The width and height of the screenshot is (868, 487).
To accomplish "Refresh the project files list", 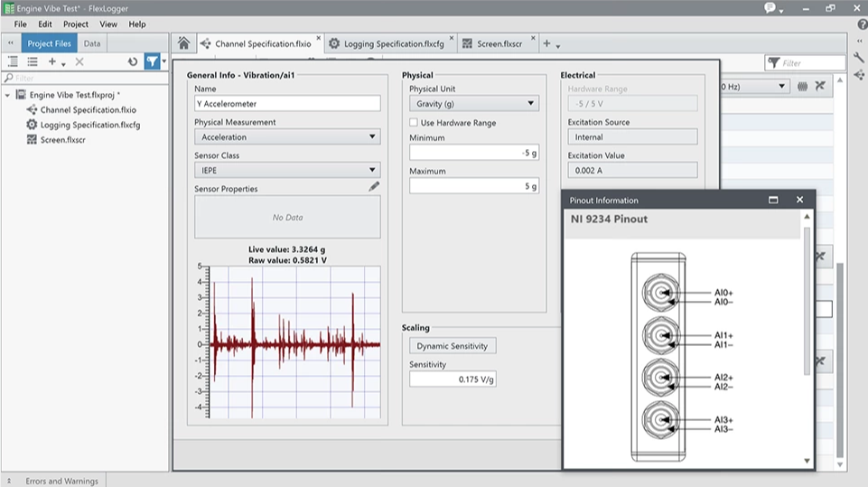I will tap(132, 61).
